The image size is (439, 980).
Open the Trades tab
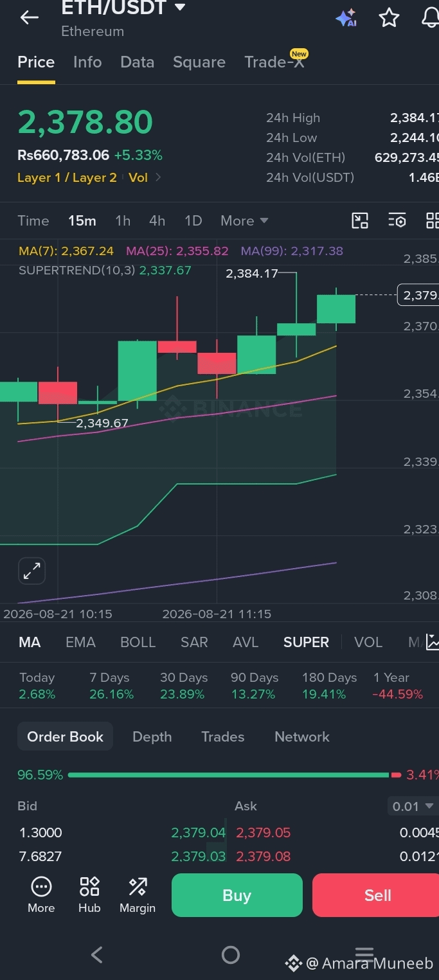tap(223, 736)
